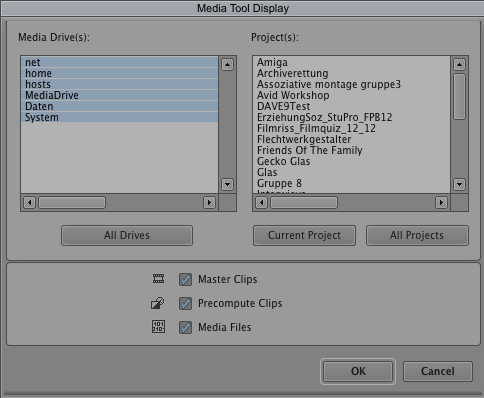Image resolution: width=484 pixels, height=398 pixels.
Task: Choose Friends Of The Family project
Action: click(310, 150)
